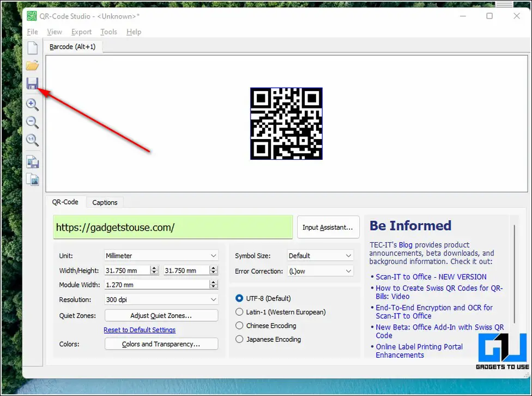
Task: Decrease the Width value with the down arrow
Action: point(154,272)
